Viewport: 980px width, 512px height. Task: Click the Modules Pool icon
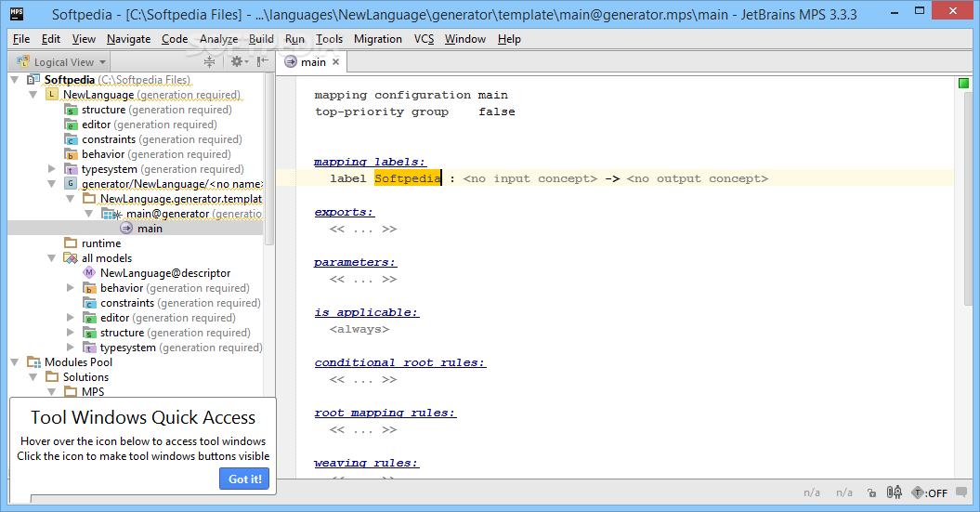coord(33,362)
